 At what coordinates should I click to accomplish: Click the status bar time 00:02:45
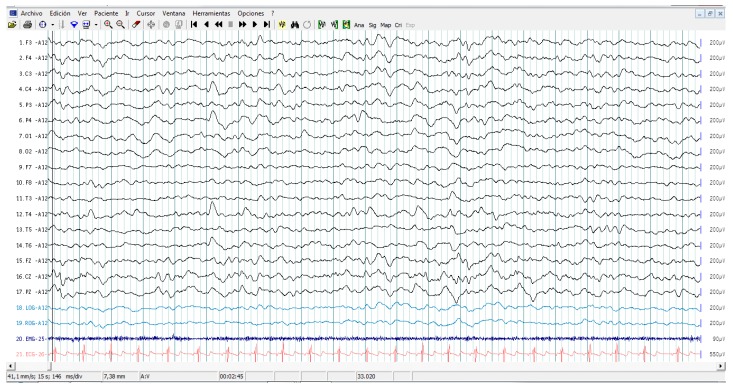pos(231,376)
